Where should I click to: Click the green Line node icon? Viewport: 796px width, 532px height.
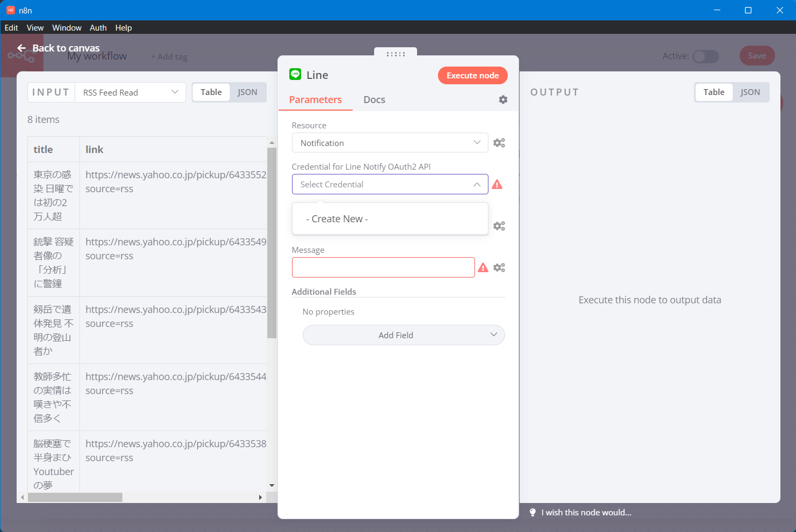click(295, 75)
